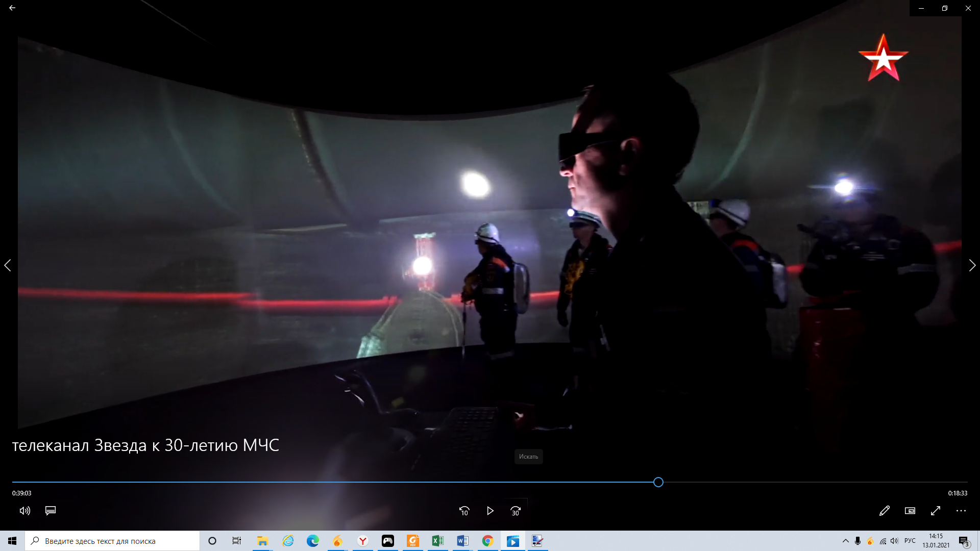Go to next video with right chevron
The height and width of the screenshot is (551, 980).
(x=972, y=265)
